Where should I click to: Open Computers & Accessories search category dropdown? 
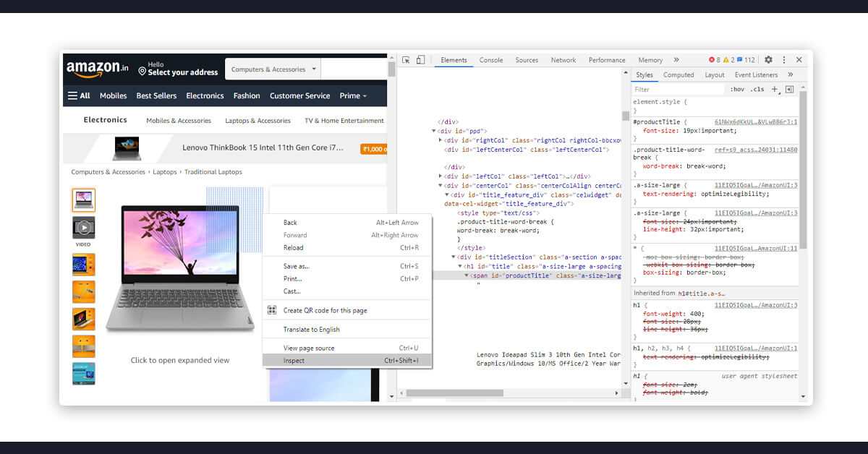273,69
